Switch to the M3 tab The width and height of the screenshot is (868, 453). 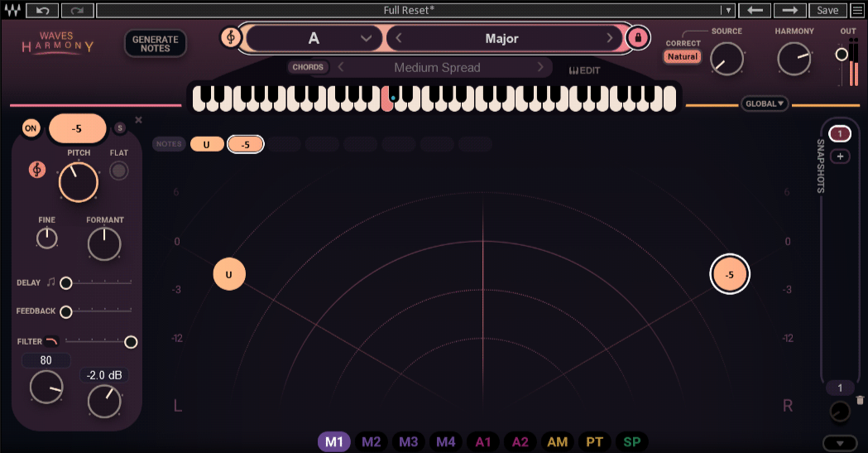click(x=409, y=442)
